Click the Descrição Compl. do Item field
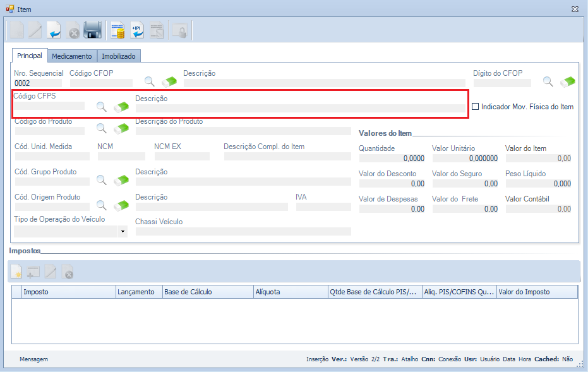588x372 pixels. tap(287, 157)
